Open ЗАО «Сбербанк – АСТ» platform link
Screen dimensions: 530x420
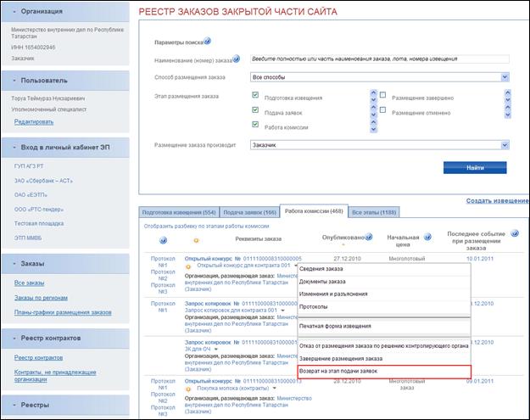pyautogui.click(x=43, y=181)
